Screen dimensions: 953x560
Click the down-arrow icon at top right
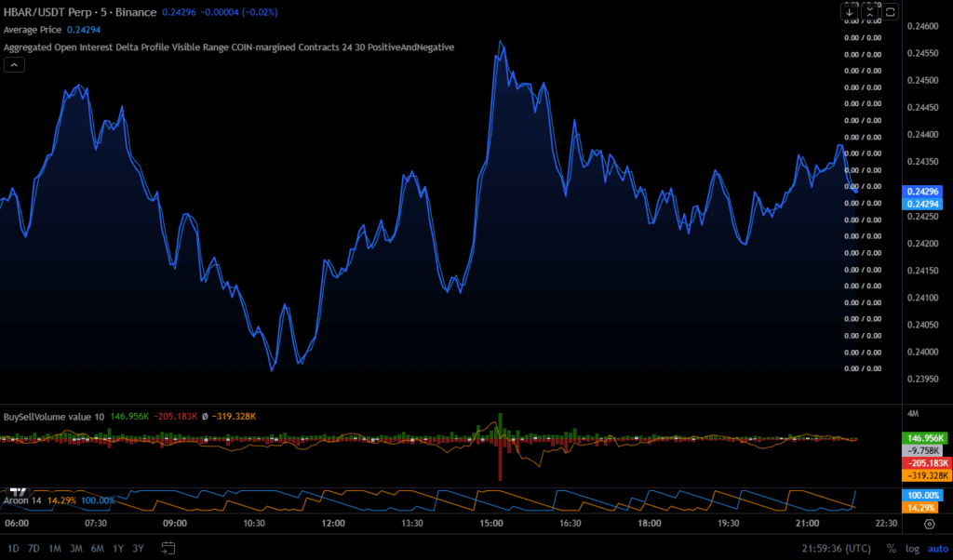849,12
